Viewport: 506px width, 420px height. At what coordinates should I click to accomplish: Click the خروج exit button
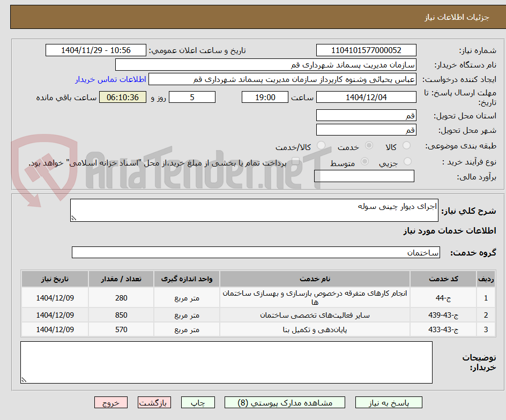click(x=110, y=402)
